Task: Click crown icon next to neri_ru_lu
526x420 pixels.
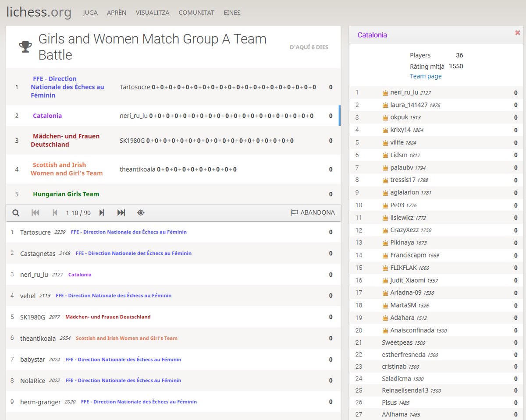Action: pyautogui.click(x=386, y=93)
